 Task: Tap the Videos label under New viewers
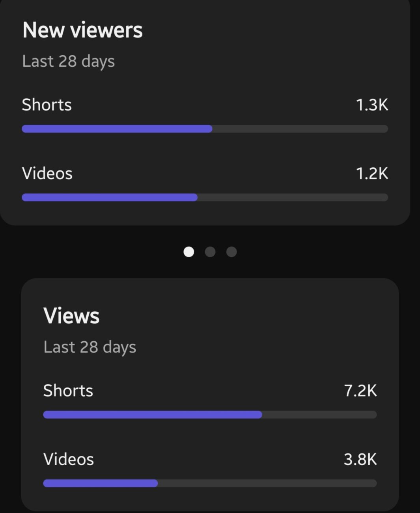tap(47, 174)
